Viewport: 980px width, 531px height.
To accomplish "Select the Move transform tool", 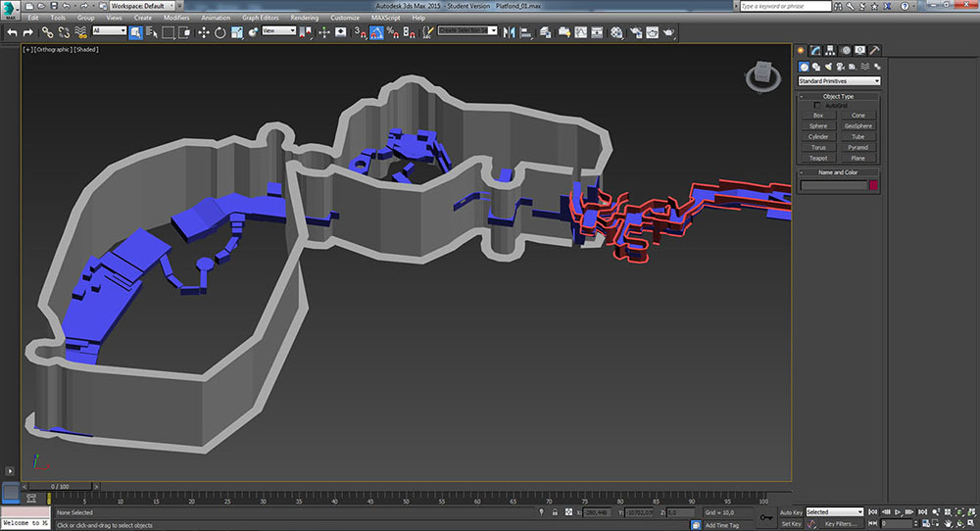I will [203, 32].
